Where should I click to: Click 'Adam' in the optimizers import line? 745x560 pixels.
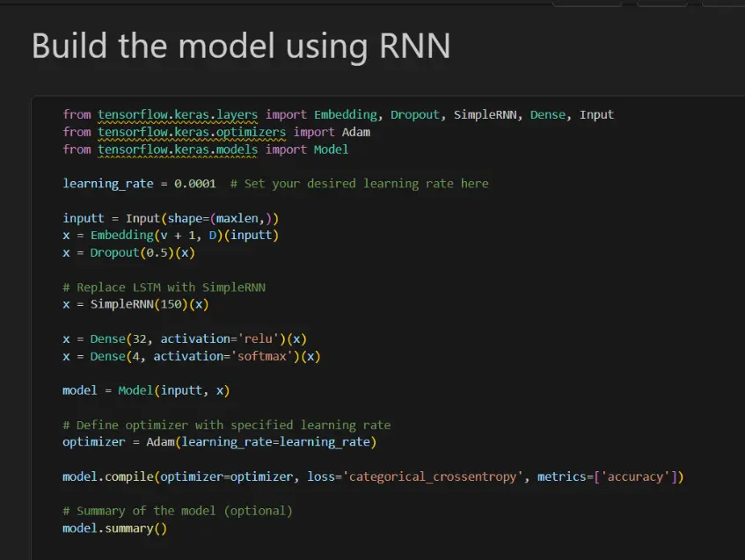tap(356, 132)
